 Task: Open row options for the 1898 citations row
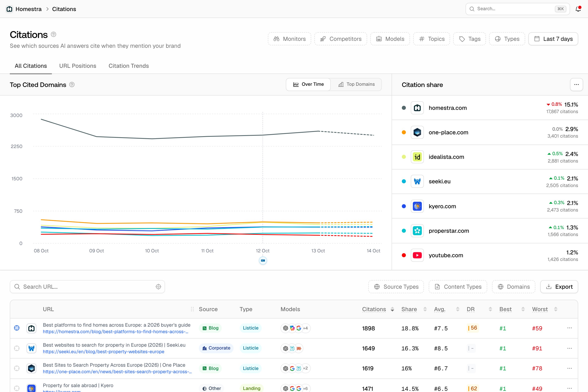[x=569, y=328]
